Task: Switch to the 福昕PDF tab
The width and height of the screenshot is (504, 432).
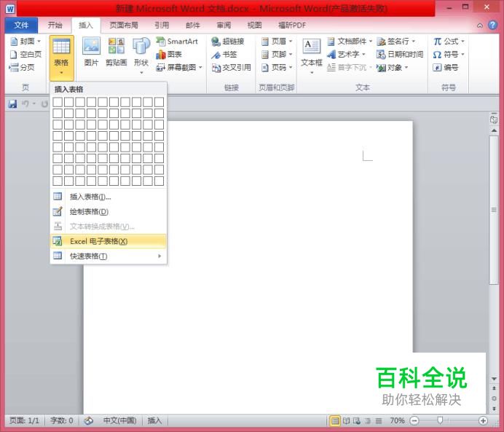Action: pyautogui.click(x=292, y=25)
